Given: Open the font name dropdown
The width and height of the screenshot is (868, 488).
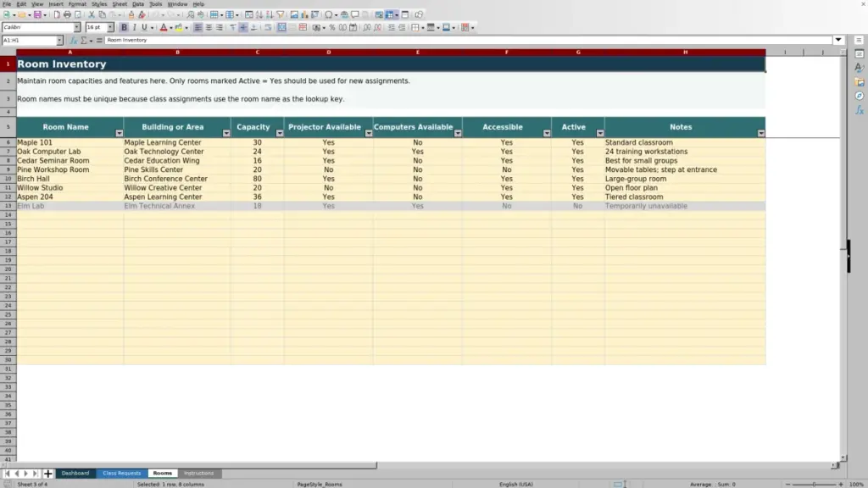Looking at the screenshot, I should click(x=77, y=27).
